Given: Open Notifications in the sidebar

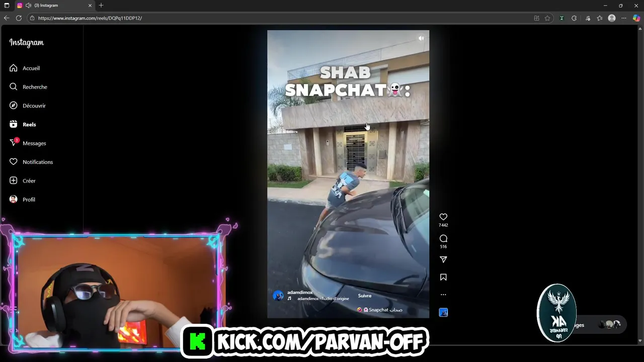Looking at the screenshot, I should [x=31, y=162].
